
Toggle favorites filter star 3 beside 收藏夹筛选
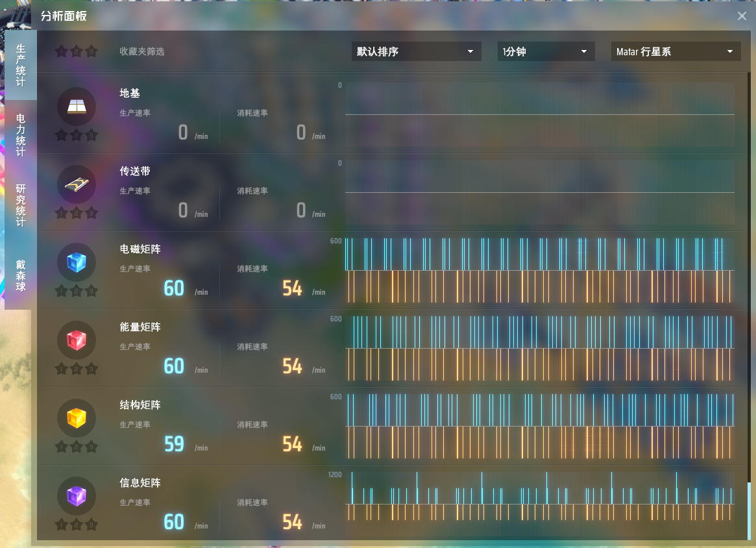(x=91, y=51)
